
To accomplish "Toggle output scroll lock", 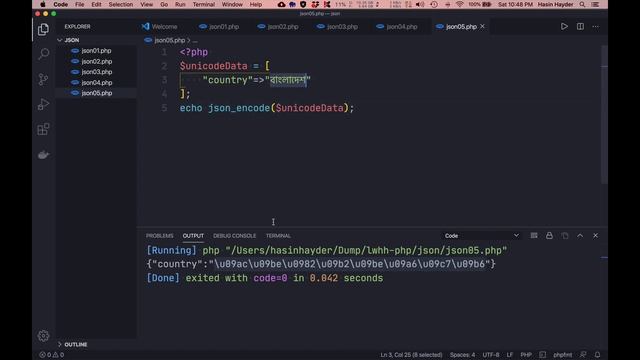I will pyautogui.click(x=549, y=236).
